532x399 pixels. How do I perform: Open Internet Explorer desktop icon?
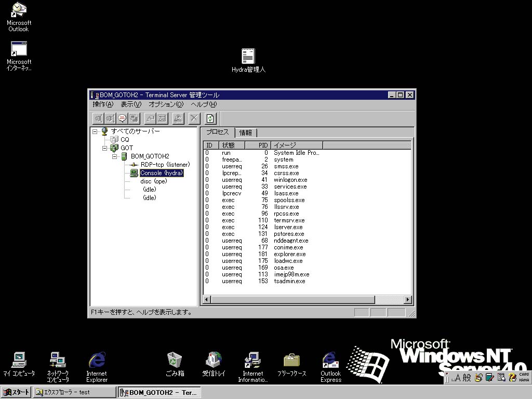coord(97,367)
